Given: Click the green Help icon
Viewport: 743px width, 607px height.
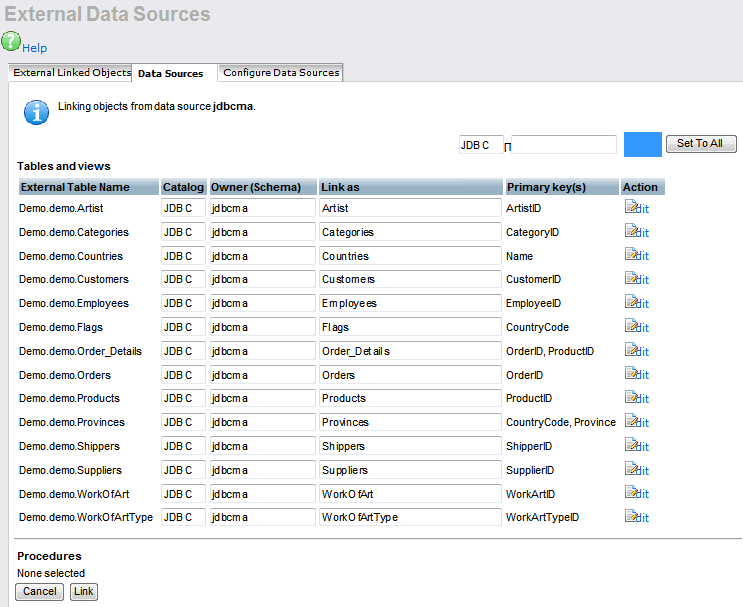Looking at the screenshot, I should click(11, 41).
